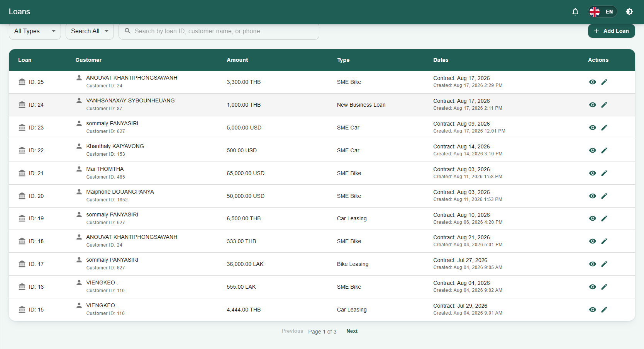The image size is (644, 349).
Task: Click the person icon beside Khanthaly KAIYAVONG
Action: pyautogui.click(x=79, y=146)
